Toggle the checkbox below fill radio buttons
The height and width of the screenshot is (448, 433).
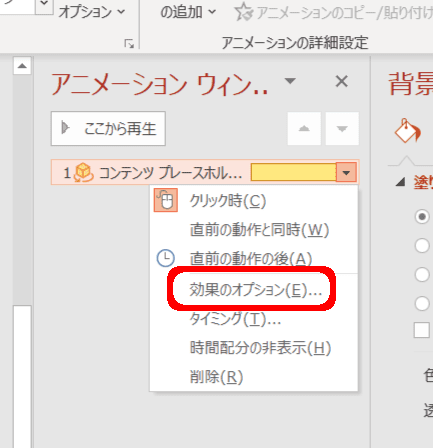coord(422,330)
